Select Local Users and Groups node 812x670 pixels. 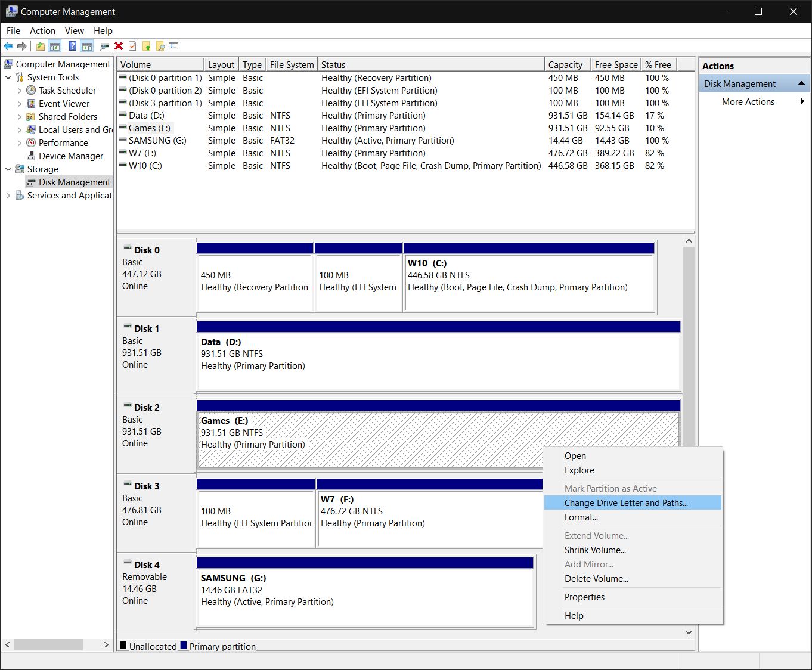[75, 130]
